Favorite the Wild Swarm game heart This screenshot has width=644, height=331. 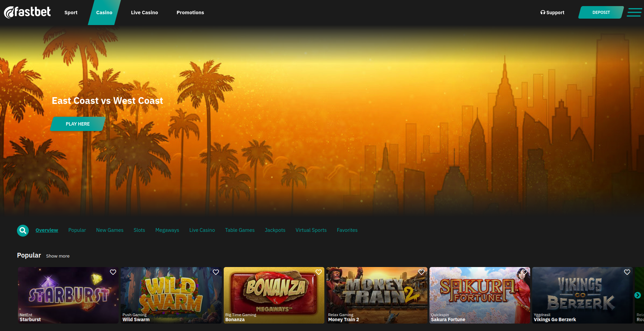(216, 272)
